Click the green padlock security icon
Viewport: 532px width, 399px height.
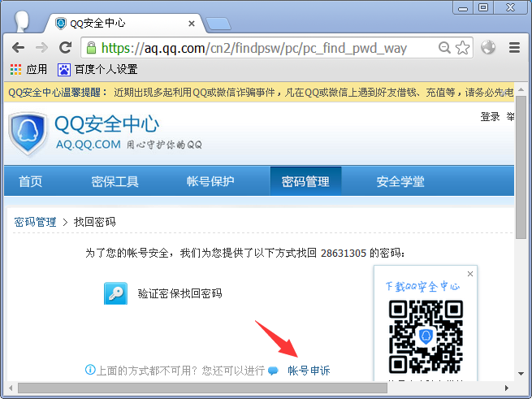[91, 48]
